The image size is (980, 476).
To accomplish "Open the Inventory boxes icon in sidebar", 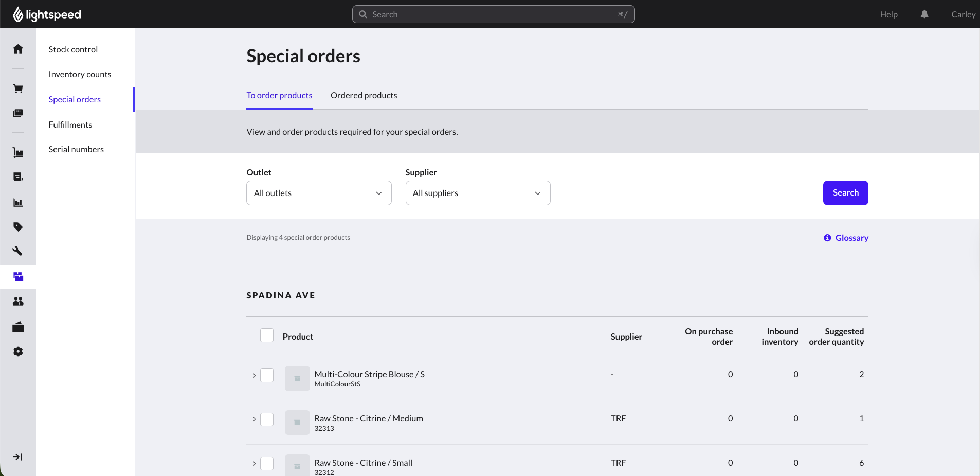I will click(x=18, y=277).
